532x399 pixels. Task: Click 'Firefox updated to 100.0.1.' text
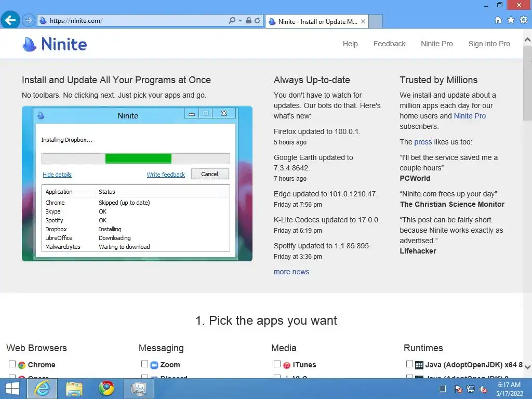coord(317,131)
